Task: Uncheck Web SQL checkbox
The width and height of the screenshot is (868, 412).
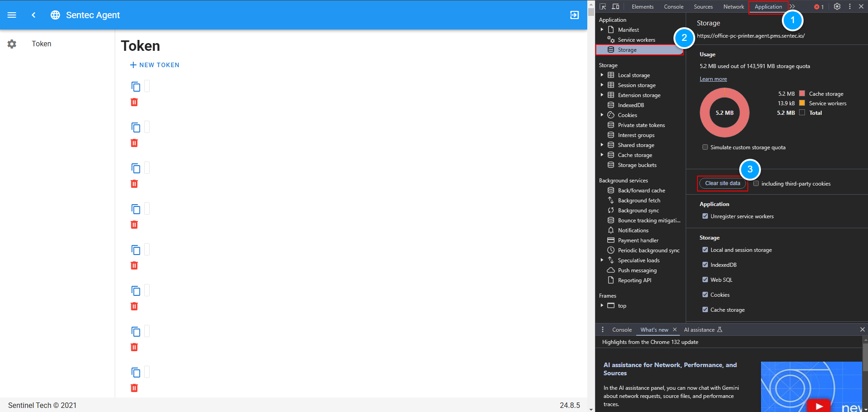Action: pos(705,280)
